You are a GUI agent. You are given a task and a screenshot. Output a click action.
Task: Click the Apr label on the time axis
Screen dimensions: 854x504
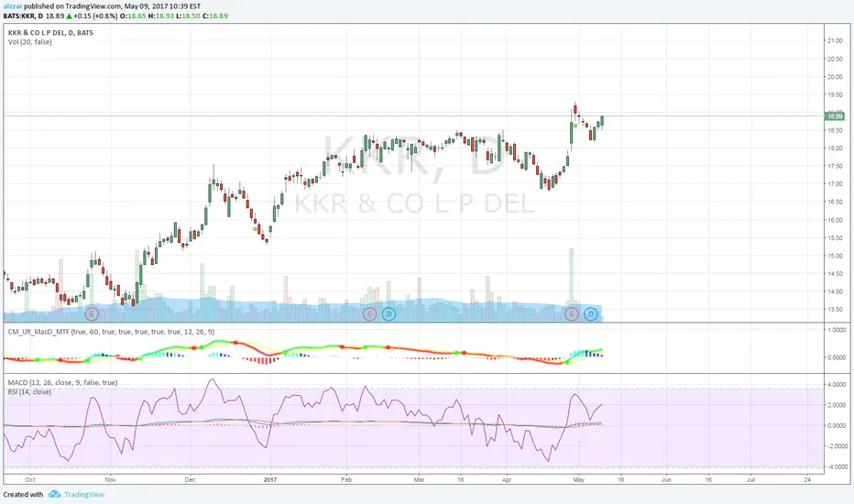coord(507,480)
